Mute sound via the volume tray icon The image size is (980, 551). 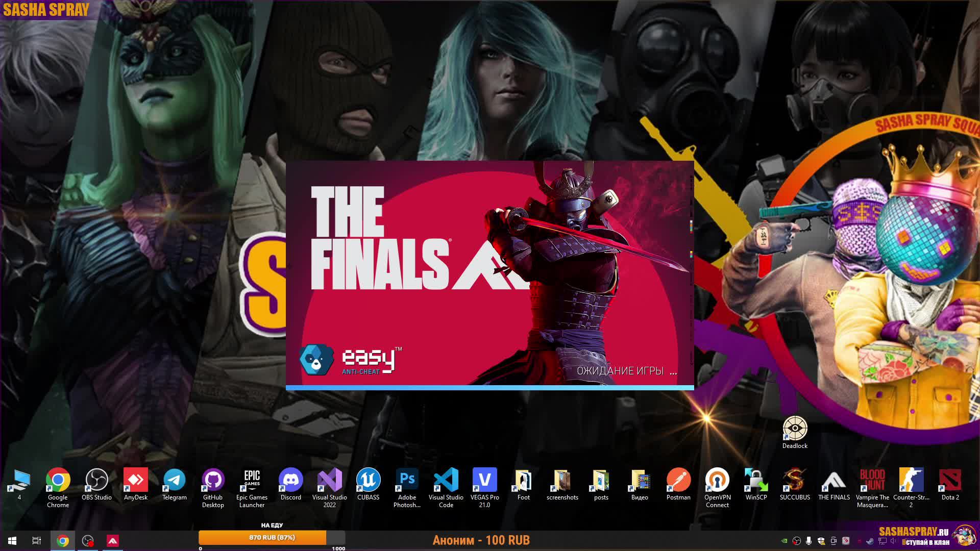[893, 541]
